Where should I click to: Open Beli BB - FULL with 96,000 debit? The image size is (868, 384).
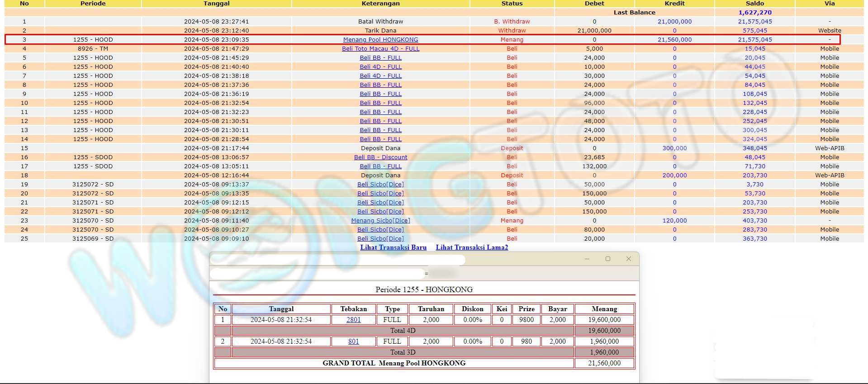coord(380,103)
